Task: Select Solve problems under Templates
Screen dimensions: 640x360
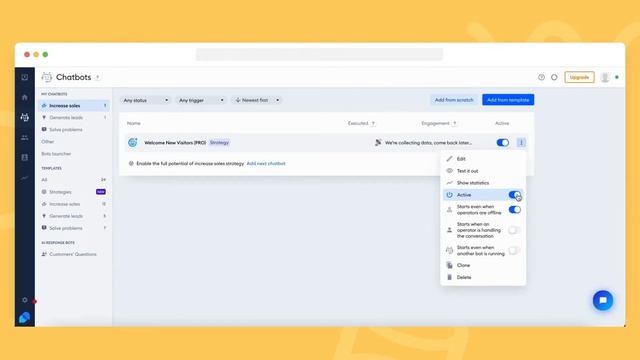Action: (74, 228)
